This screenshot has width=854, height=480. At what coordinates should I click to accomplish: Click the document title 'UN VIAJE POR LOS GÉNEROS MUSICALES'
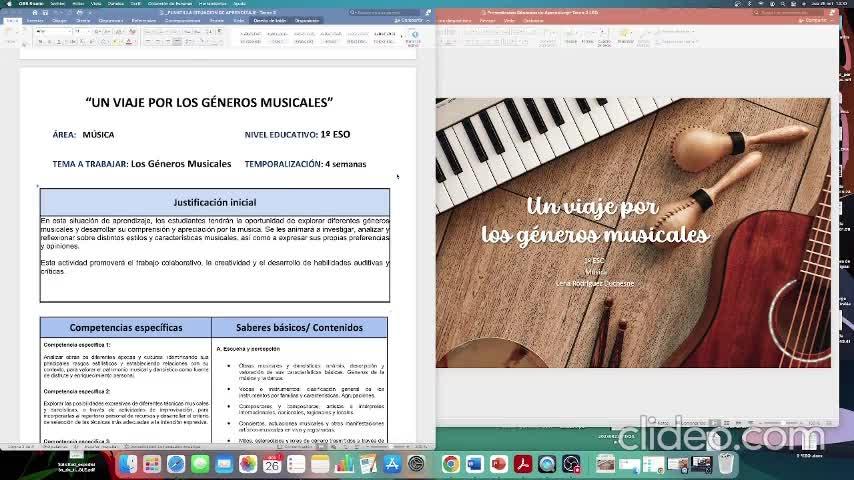coord(209,102)
